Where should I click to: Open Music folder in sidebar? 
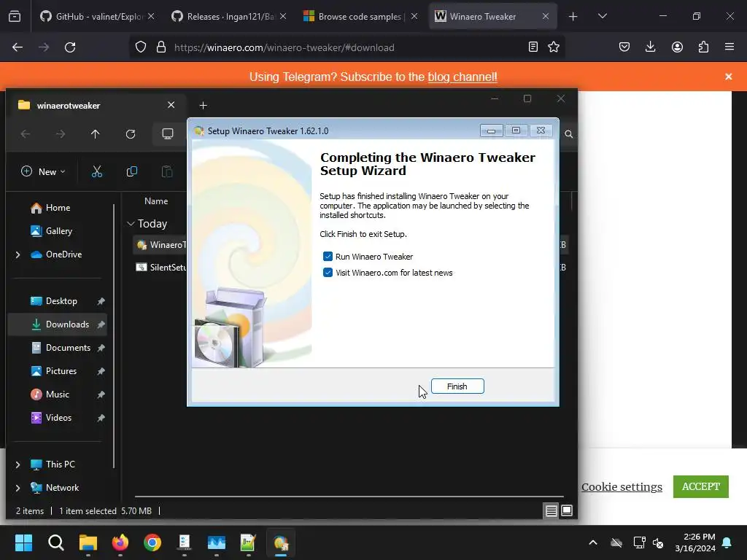click(57, 394)
